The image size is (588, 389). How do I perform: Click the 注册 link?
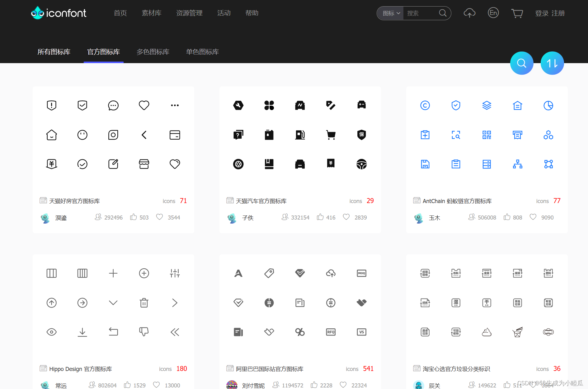tap(558, 13)
